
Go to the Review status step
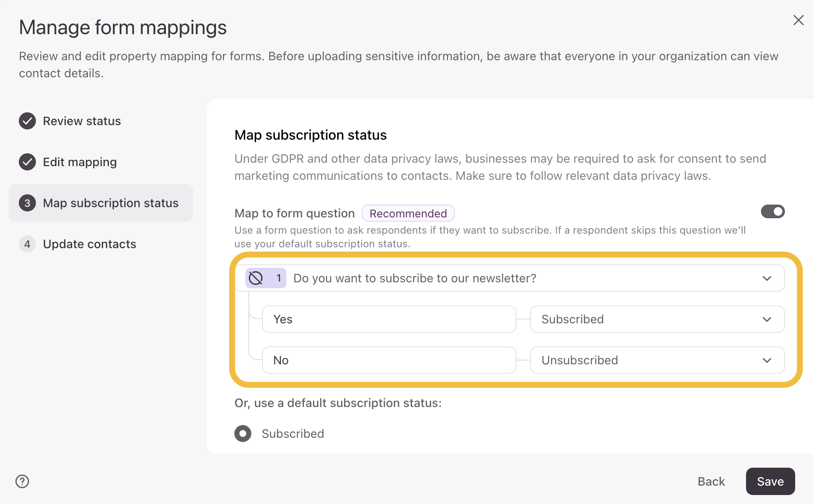pyautogui.click(x=82, y=121)
